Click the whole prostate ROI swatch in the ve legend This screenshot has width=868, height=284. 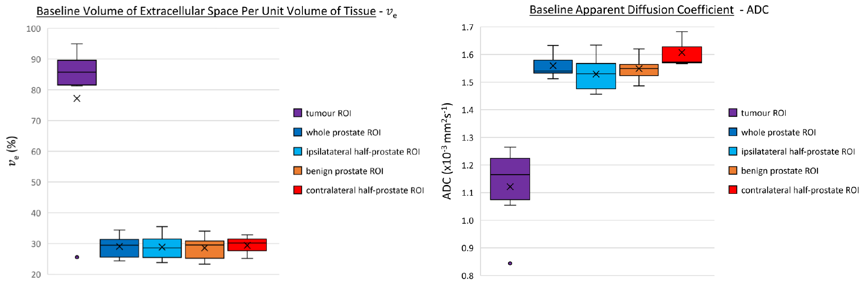[x=298, y=132]
